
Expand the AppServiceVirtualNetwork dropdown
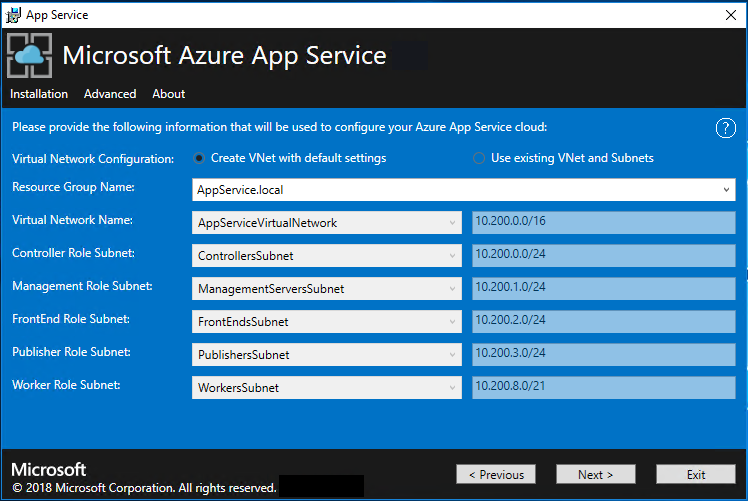point(452,223)
